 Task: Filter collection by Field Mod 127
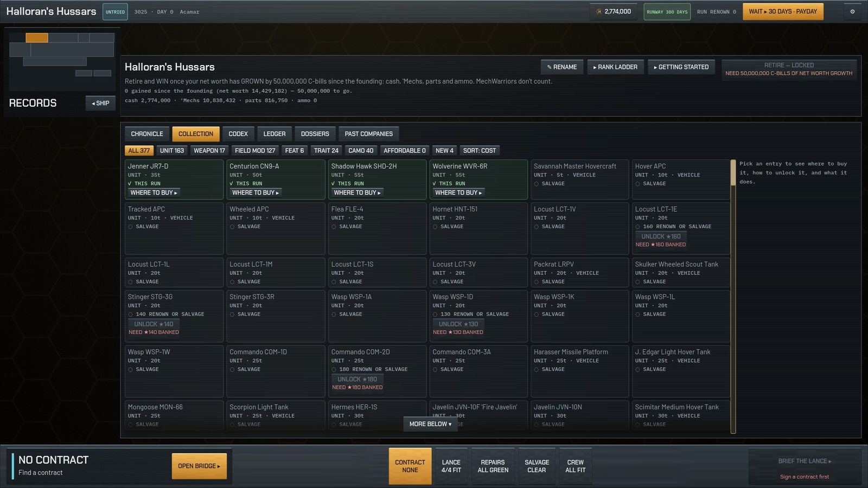pyautogui.click(x=255, y=151)
